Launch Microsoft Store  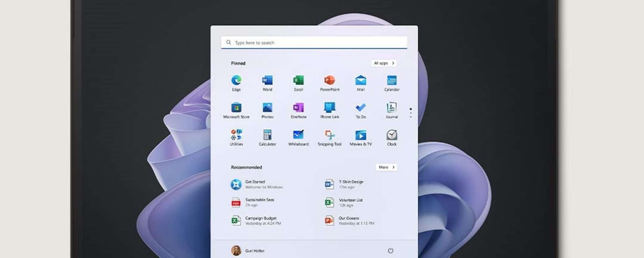236,110
